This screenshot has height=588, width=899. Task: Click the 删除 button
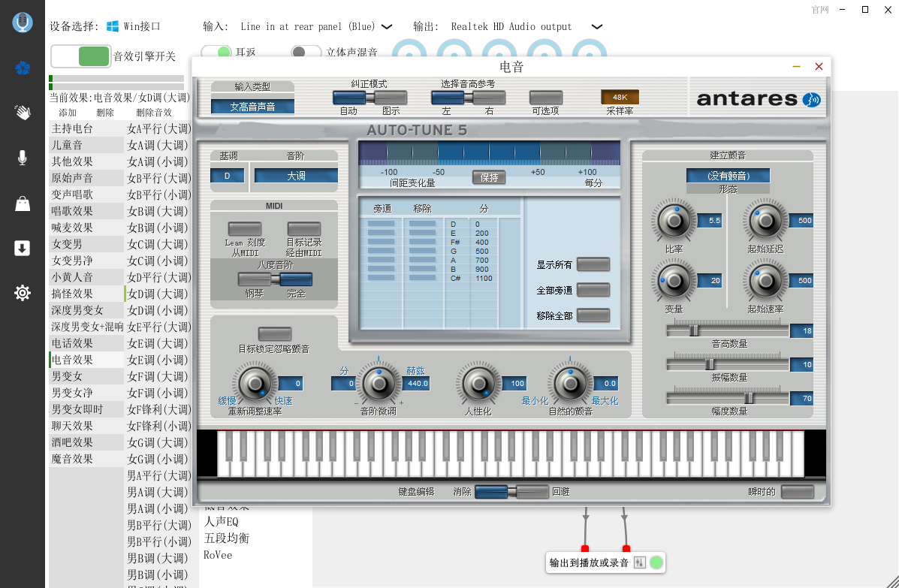tap(105, 113)
